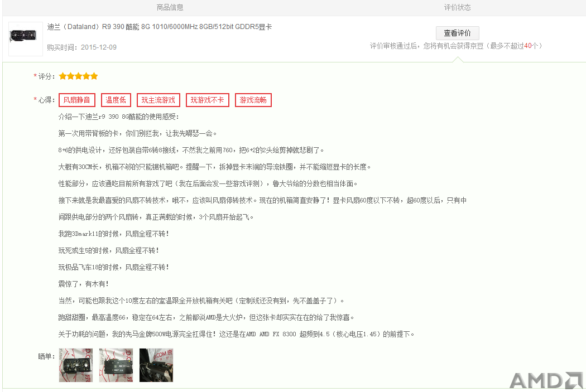Screen dimensions: 586x392
Task: Click line 我跑3Dmark11的时候
Action: click(x=114, y=234)
